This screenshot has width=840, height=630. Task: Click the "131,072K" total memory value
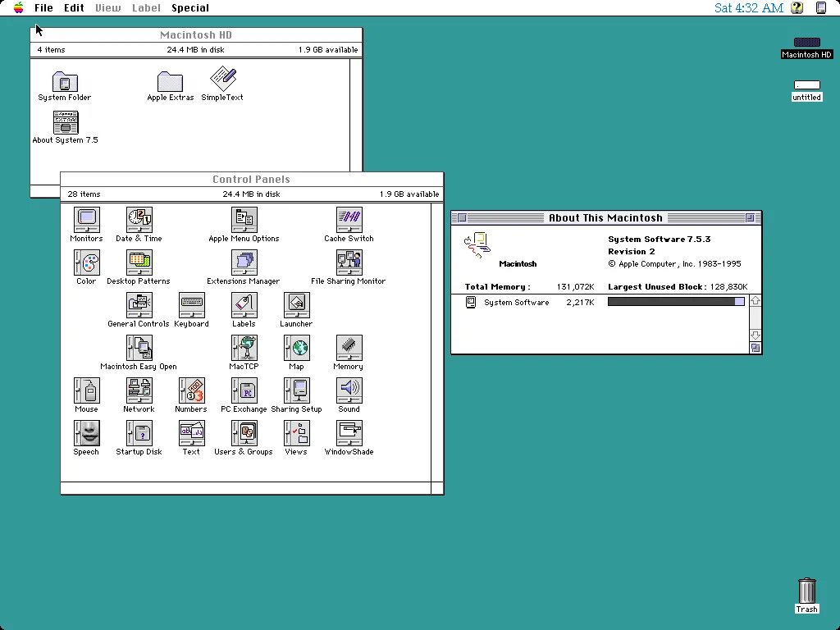(x=575, y=286)
